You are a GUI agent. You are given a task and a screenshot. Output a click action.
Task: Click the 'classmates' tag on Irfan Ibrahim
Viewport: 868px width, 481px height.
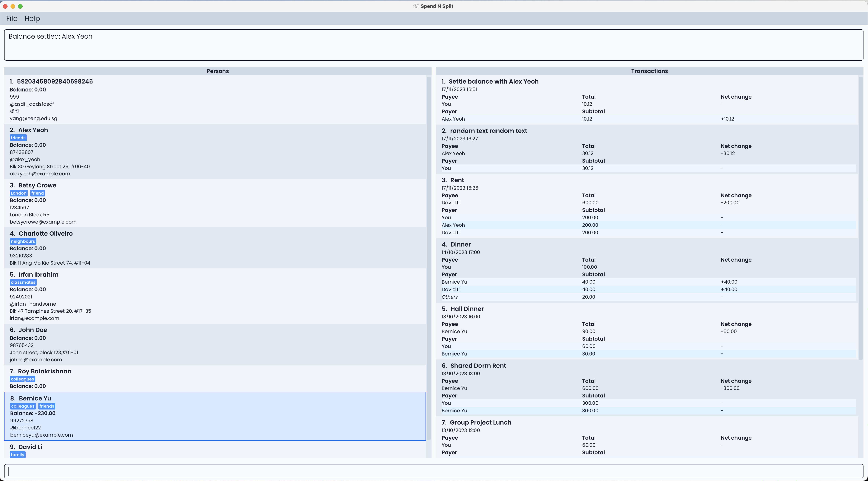23,282
